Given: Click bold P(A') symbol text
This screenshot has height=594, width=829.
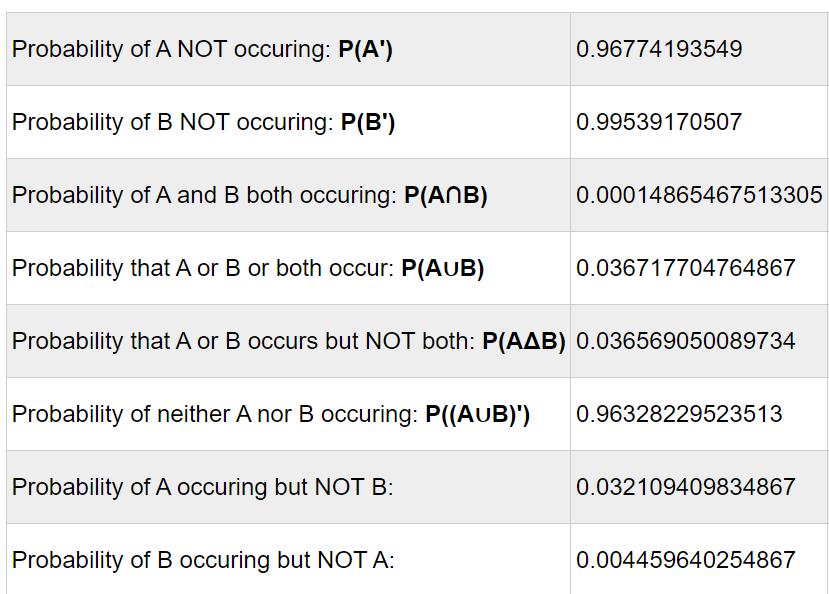Looking at the screenshot, I should (x=365, y=49).
